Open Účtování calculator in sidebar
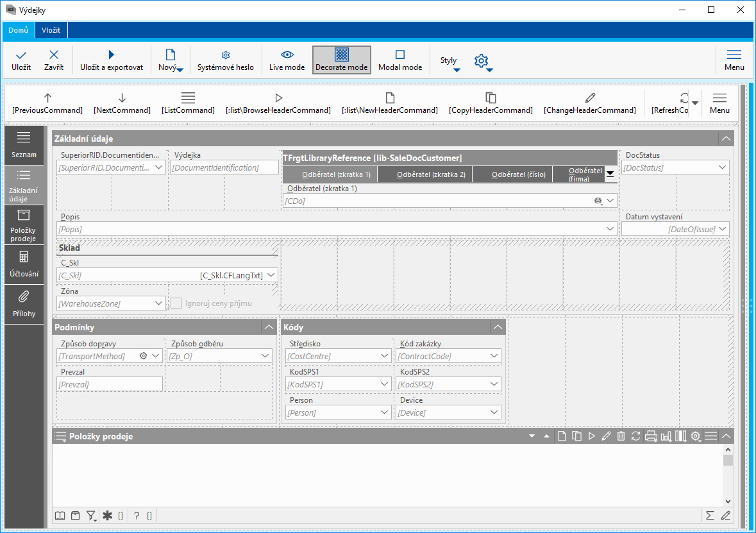This screenshot has height=533, width=756. click(24, 263)
